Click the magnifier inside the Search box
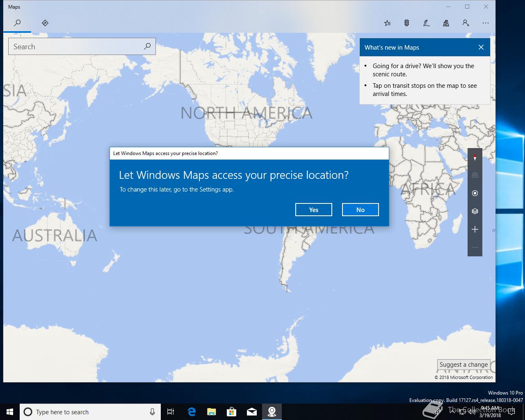This screenshot has width=525, height=420. click(x=147, y=46)
